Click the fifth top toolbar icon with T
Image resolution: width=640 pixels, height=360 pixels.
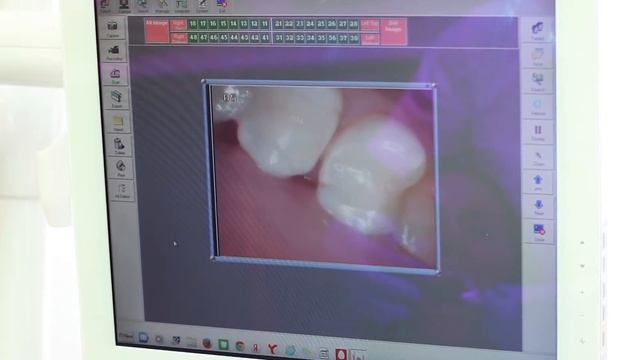[x=182, y=5]
